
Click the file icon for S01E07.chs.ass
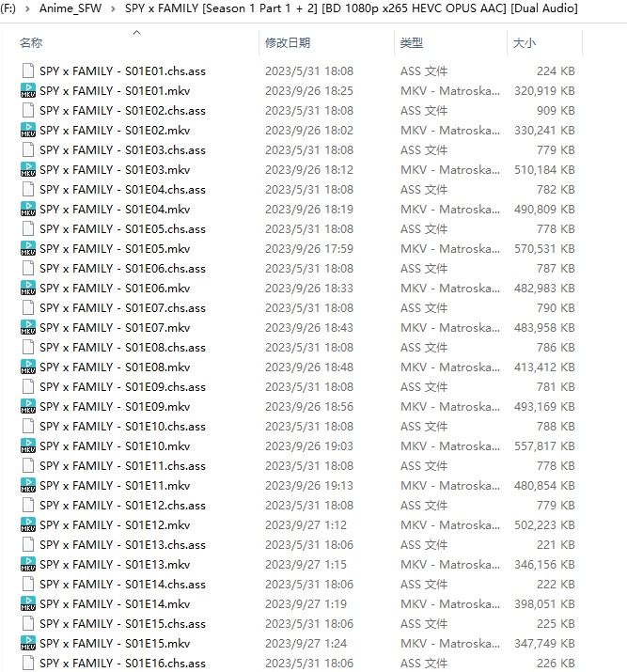coord(27,308)
